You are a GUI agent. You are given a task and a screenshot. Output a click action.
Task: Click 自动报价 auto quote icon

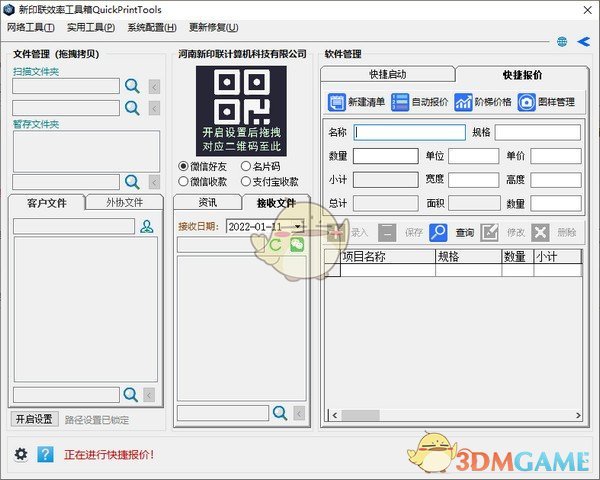[400, 102]
